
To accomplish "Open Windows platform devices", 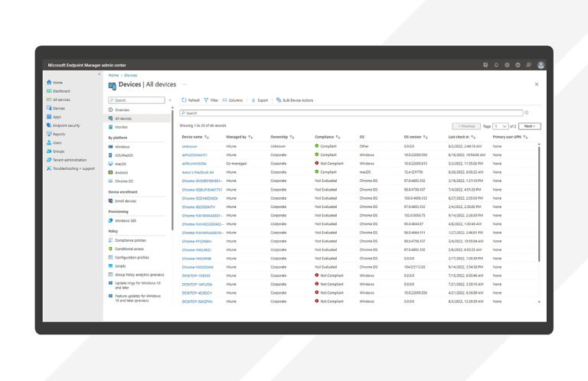I will tap(119, 147).
